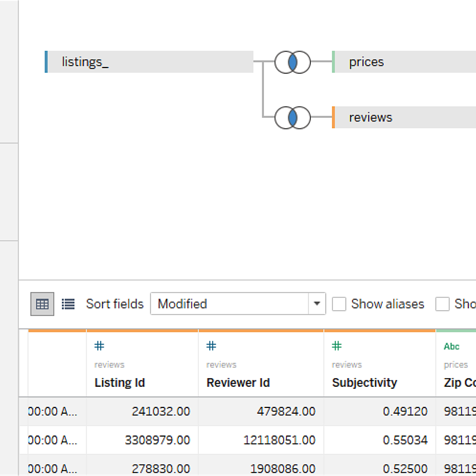Screen dimensions: 476x476
Task: Click Zip Code Abc data type icon
Action: tap(451, 346)
